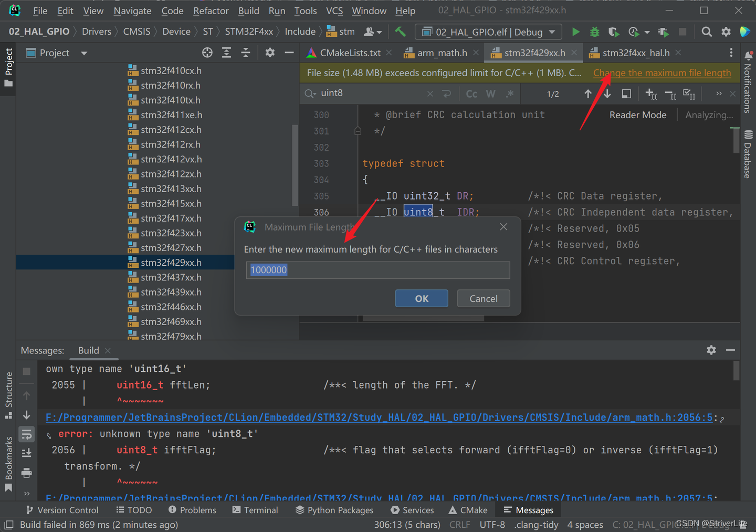Open the Database side panel
The height and width of the screenshot is (532, 756).
pos(748,154)
